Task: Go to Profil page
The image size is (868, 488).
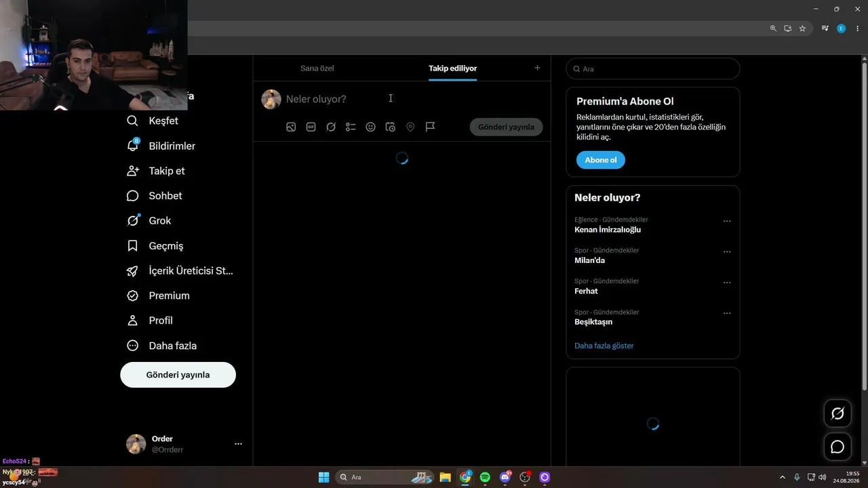Action: [x=150, y=321]
